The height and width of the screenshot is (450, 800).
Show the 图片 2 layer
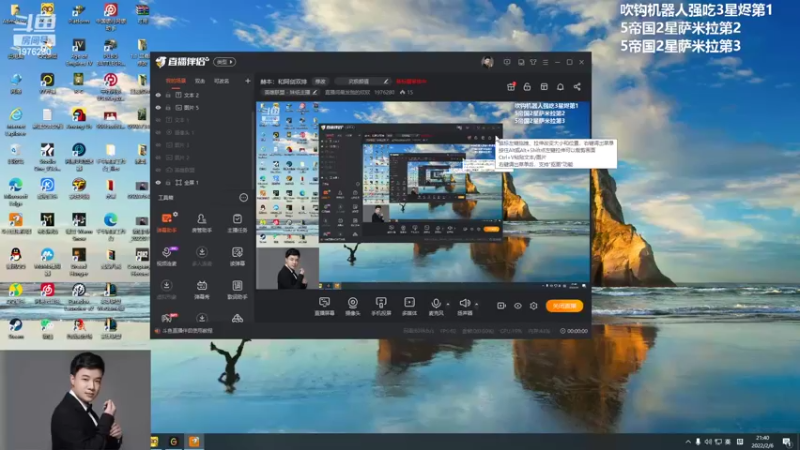tap(158, 158)
